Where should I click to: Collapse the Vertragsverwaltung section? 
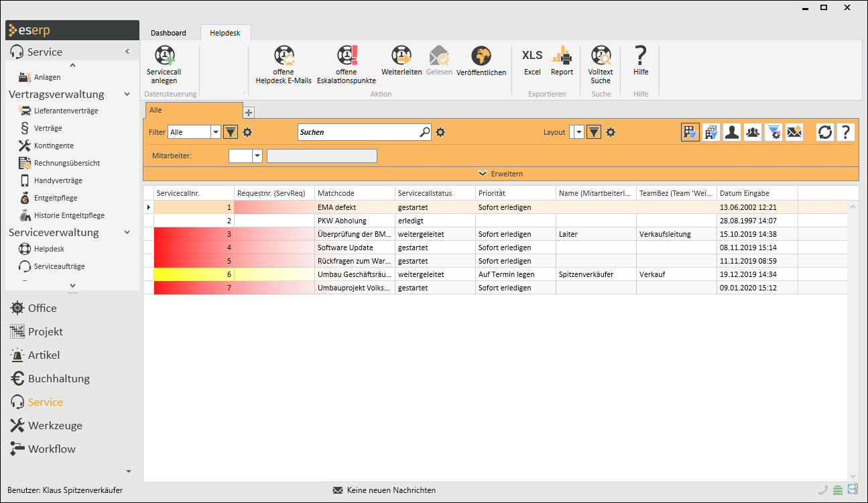pyautogui.click(x=127, y=95)
